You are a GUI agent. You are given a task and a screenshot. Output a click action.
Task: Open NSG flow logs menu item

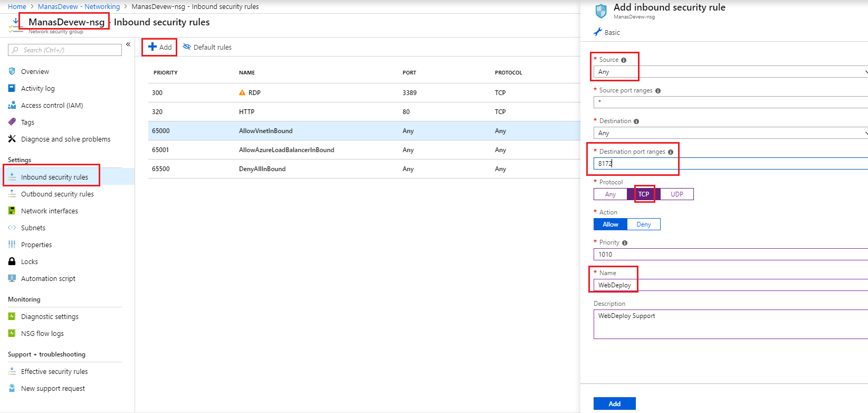tap(42, 333)
